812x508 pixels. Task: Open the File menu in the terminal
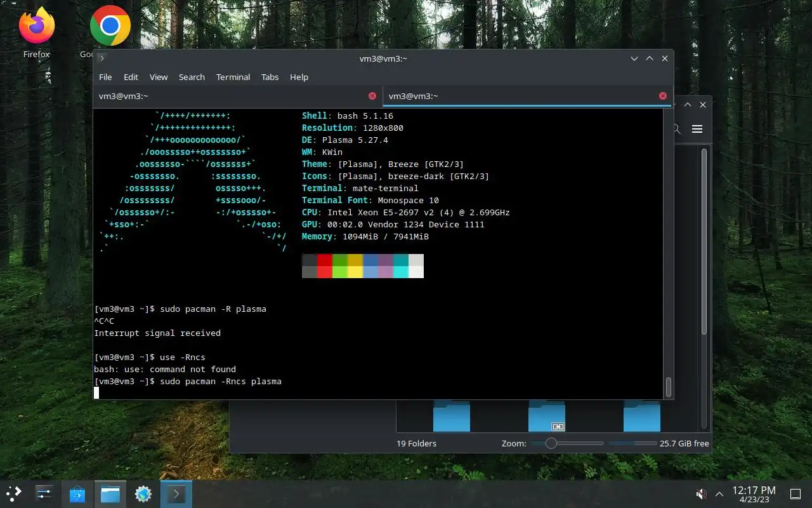click(105, 77)
